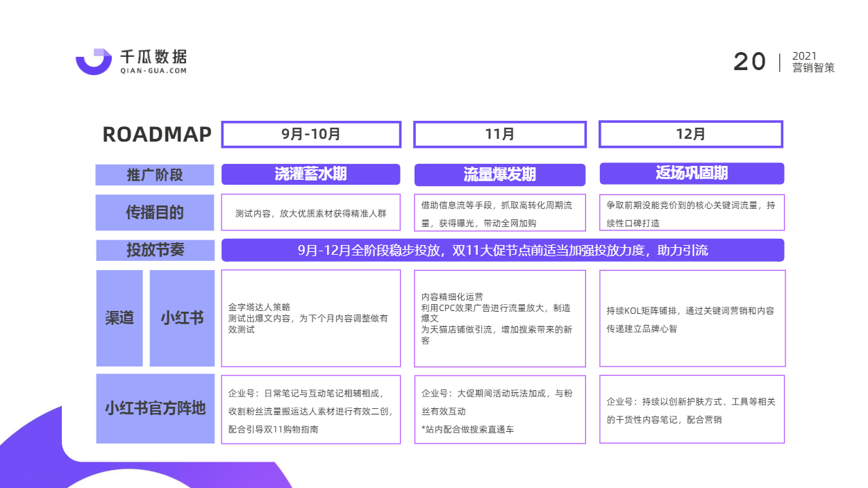Click the ROADMAP heading
The image size is (868, 488).
click(x=157, y=135)
